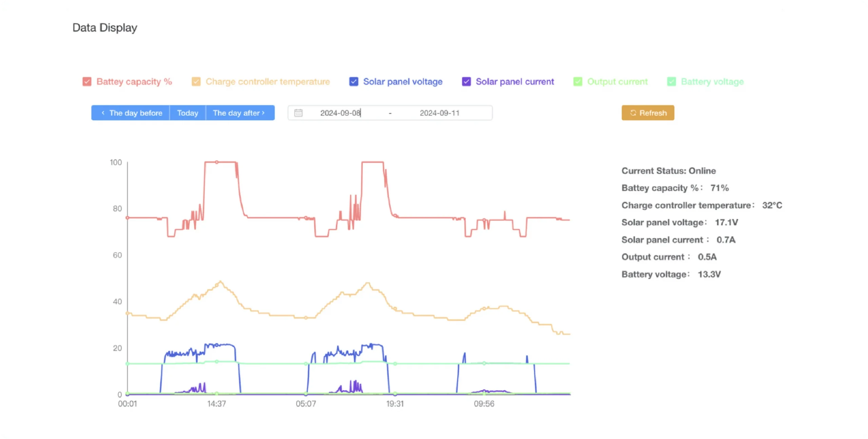
Task: Advance to The day after
Action: [x=239, y=113]
